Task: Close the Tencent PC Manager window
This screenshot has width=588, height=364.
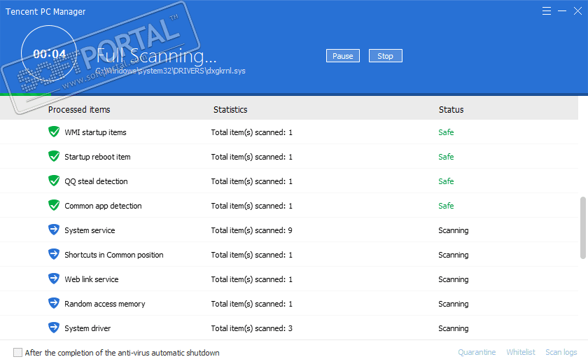Action: [577, 11]
